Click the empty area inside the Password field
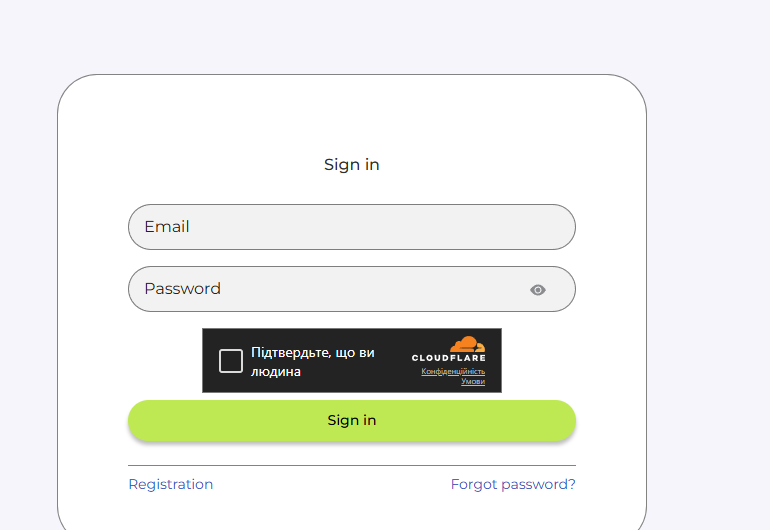This screenshot has height=530, width=770. (400, 289)
